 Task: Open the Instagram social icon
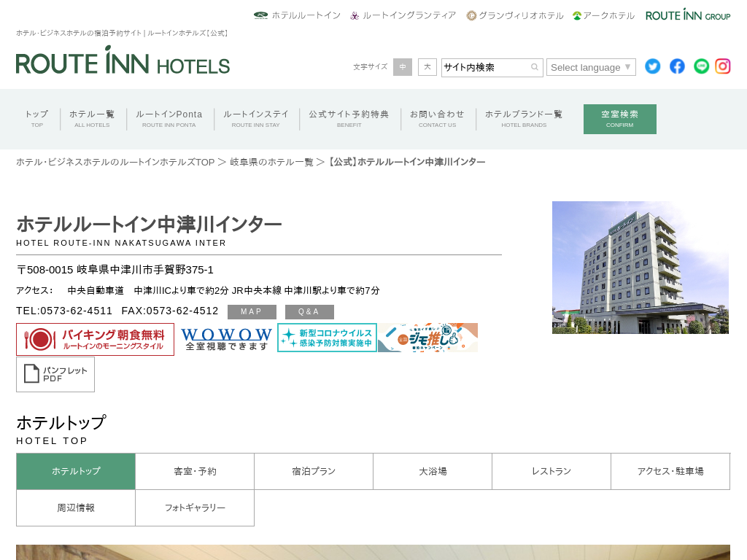[723, 66]
